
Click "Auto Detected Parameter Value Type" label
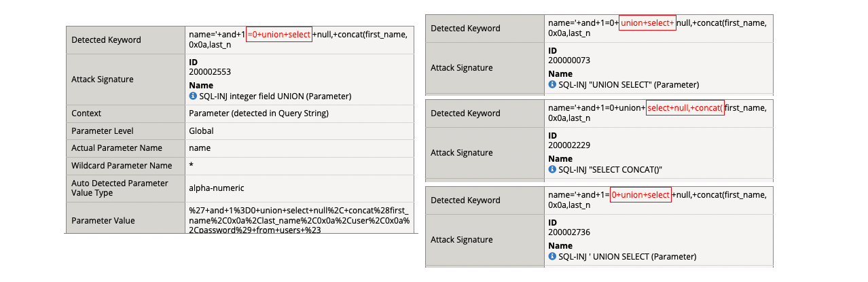[x=120, y=188]
